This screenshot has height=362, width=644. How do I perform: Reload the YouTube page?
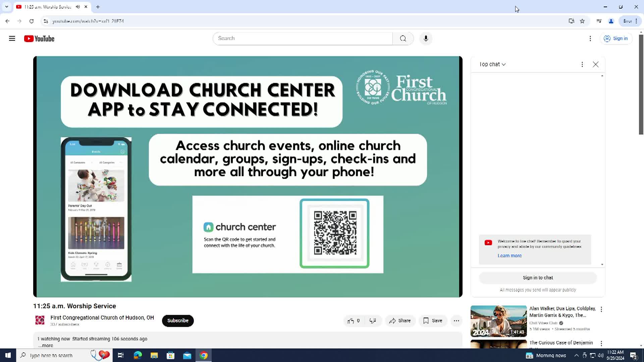pos(32,21)
